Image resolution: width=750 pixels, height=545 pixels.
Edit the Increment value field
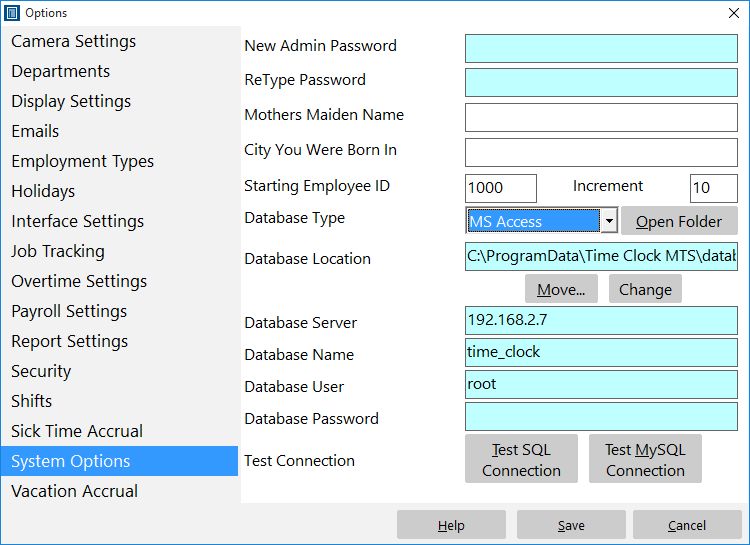pyautogui.click(x=714, y=188)
